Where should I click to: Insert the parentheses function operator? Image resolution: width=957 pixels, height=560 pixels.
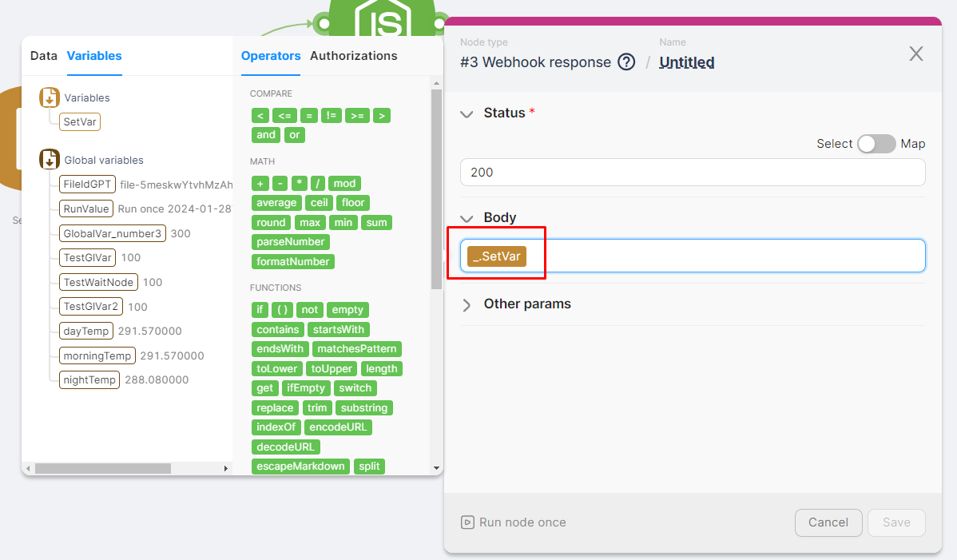(283, 310)
